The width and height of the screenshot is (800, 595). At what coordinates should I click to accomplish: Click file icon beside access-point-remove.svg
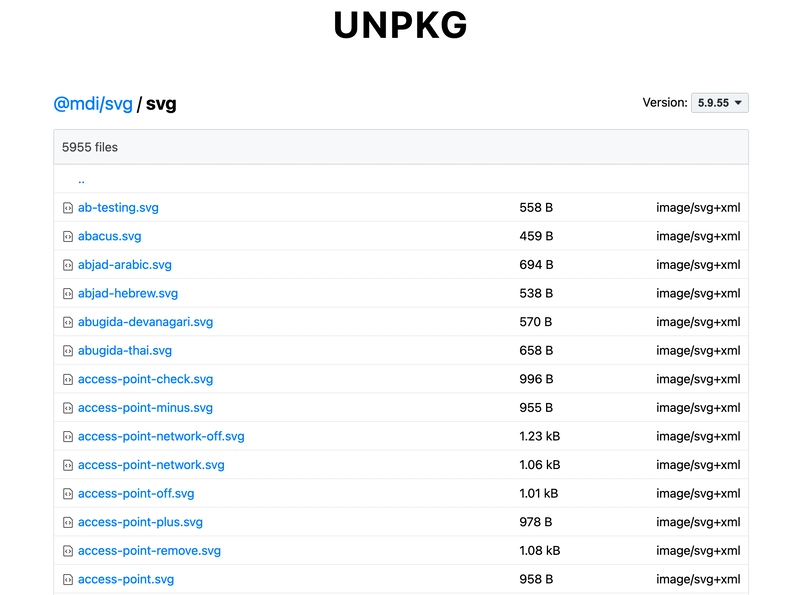point(68,551)
